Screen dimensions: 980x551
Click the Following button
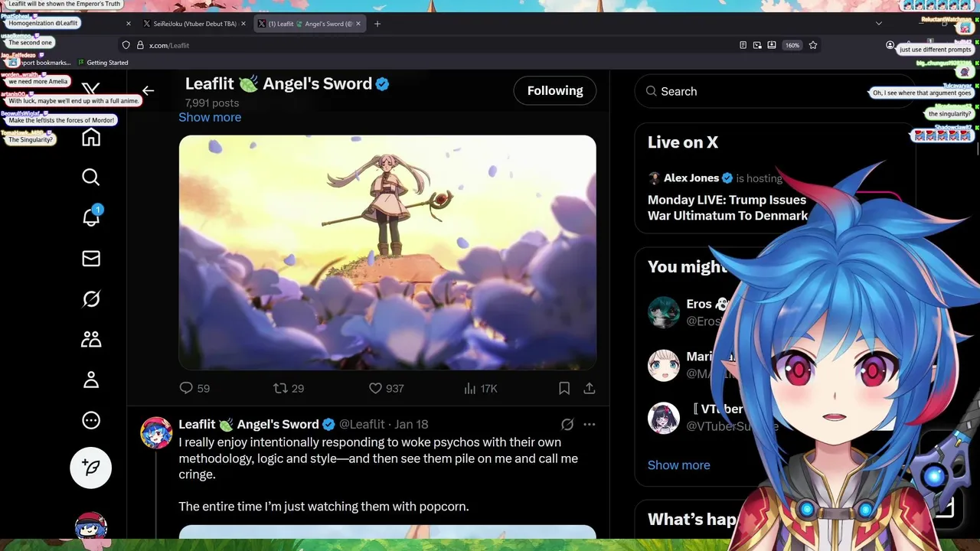555,90
